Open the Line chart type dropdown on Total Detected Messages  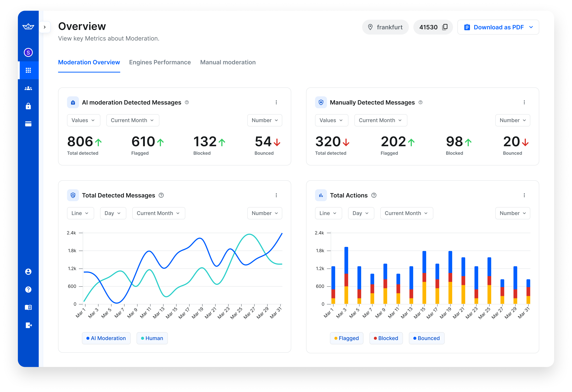pos(80,213)
